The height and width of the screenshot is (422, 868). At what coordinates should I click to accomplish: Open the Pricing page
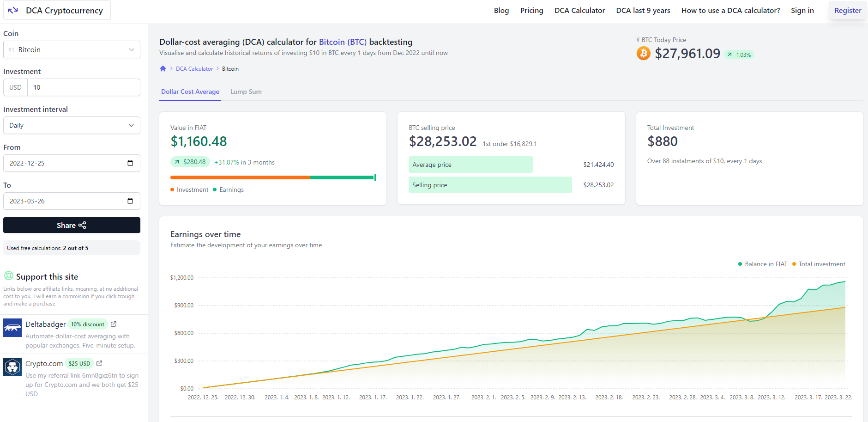(532, 10)
